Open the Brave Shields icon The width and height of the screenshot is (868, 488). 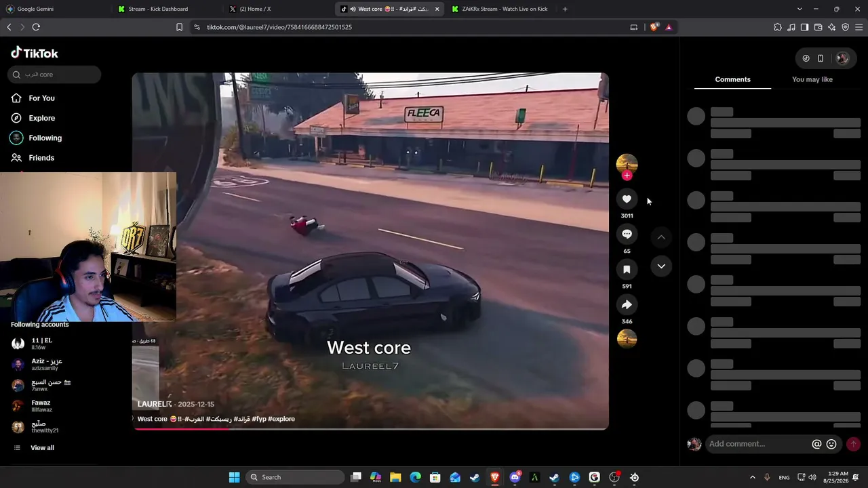[654, 27]
